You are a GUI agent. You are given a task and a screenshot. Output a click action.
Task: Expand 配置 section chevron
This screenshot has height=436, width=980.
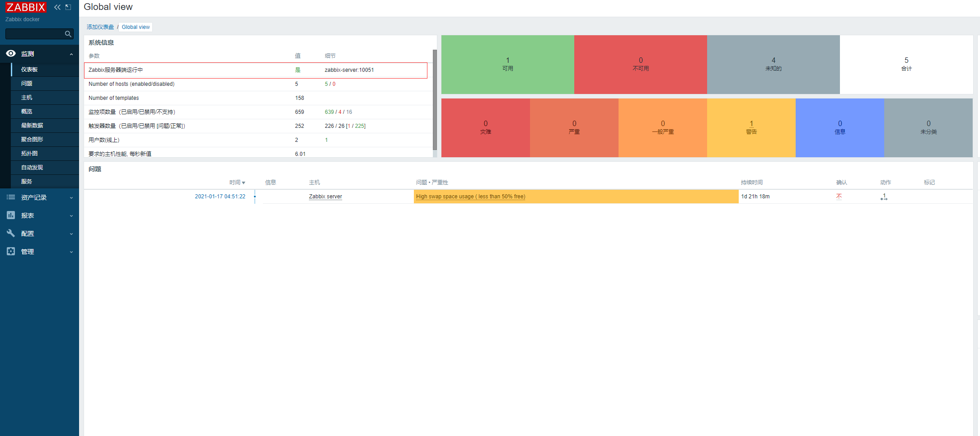(71, 234)
